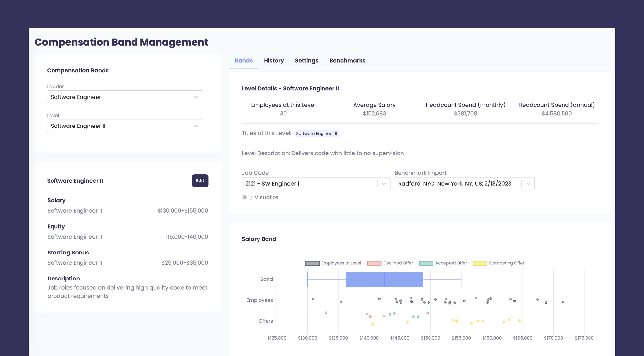
Task: Click the Ladder field showing Software Engineer
Action: click(117, 97)
